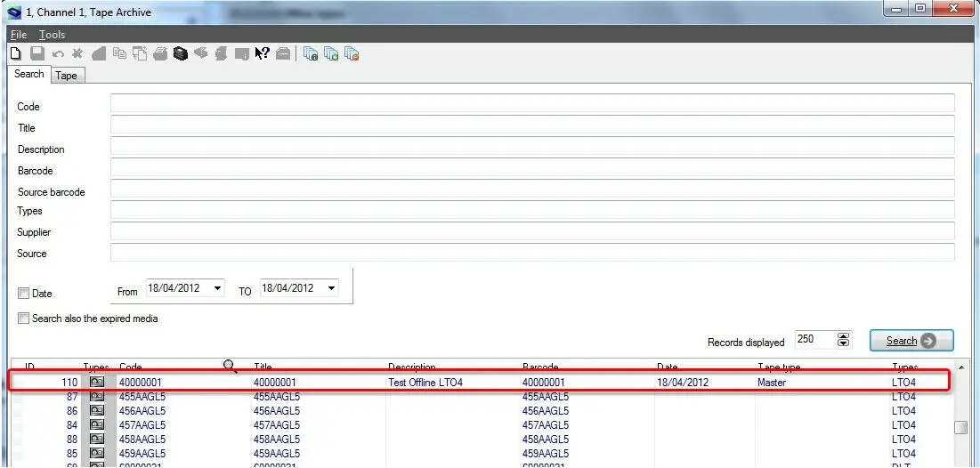The image size is (980, 468).
Task: Click the results list vertical scrollbar thumb
Action: pyautogui.click(x=960, y=428)
